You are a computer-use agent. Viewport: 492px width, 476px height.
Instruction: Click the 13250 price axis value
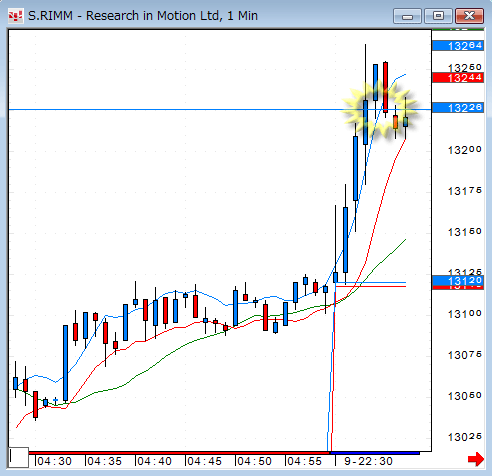click(465, 68)
